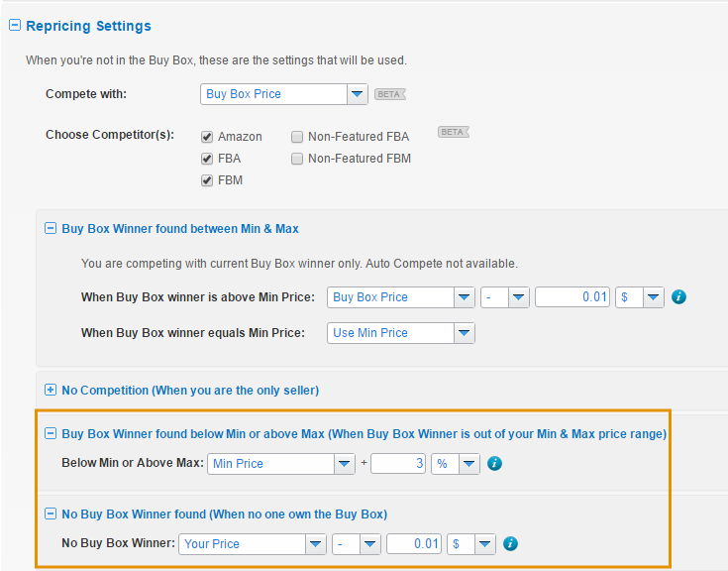This screenshot has width=728, height=571.
Task: Open the Min Price dropdown for Below Min
Action: (281, 464)
